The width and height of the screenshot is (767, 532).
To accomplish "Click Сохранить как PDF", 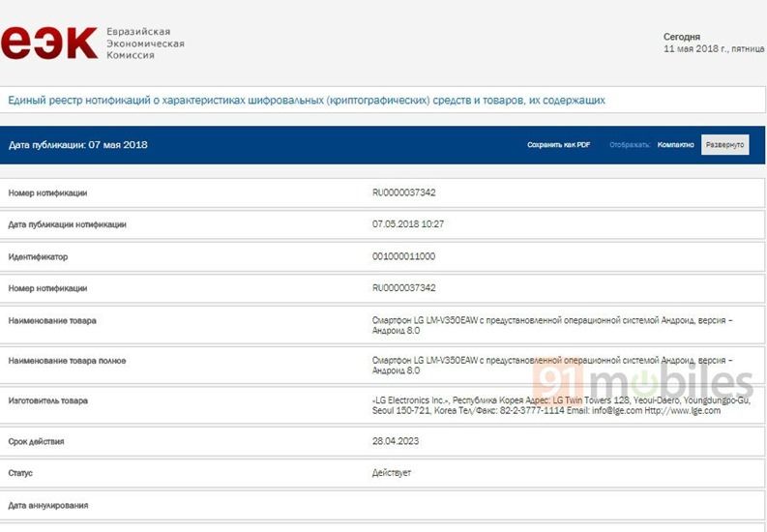I will (559, 145).
